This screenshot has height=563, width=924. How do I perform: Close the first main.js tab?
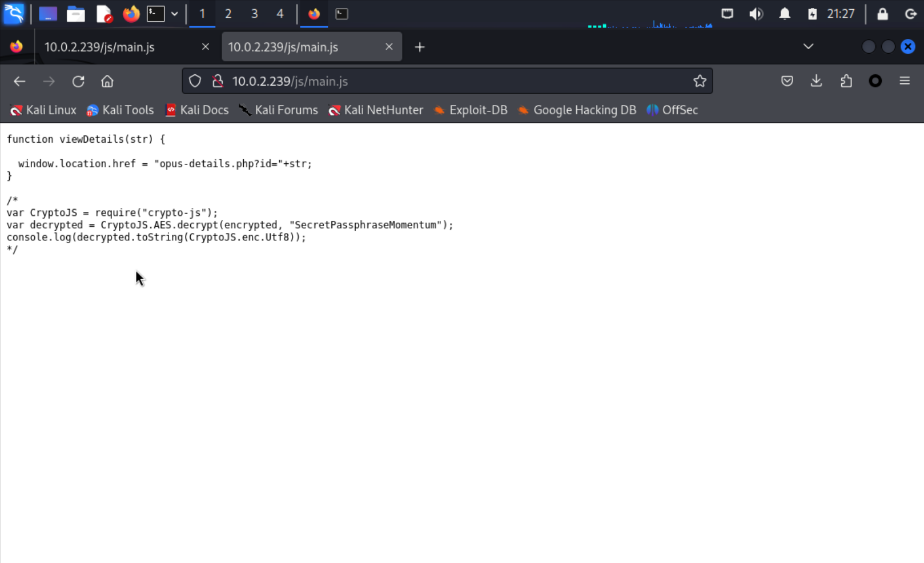[206, 47]
